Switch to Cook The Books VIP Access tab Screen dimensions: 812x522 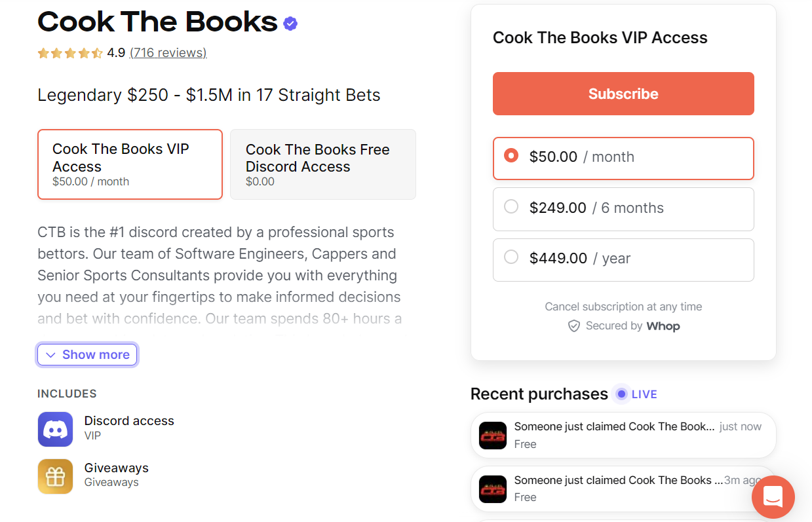130,164
